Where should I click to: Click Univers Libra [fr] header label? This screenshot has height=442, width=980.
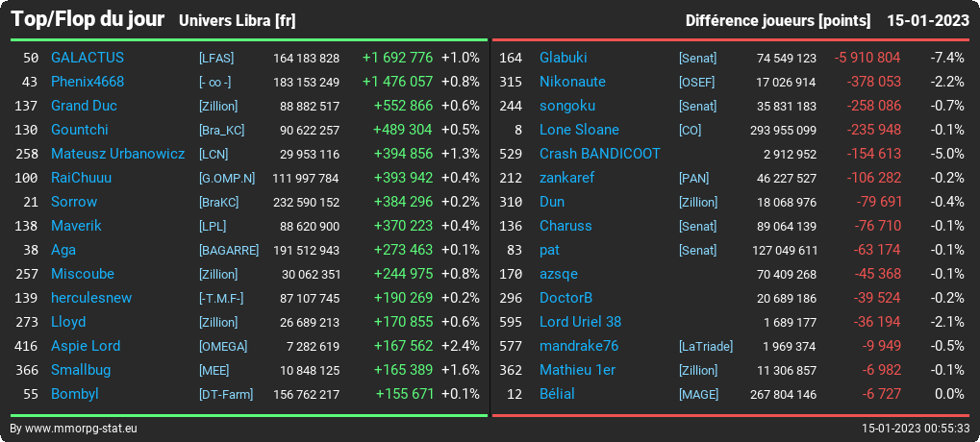click(238, 20)
